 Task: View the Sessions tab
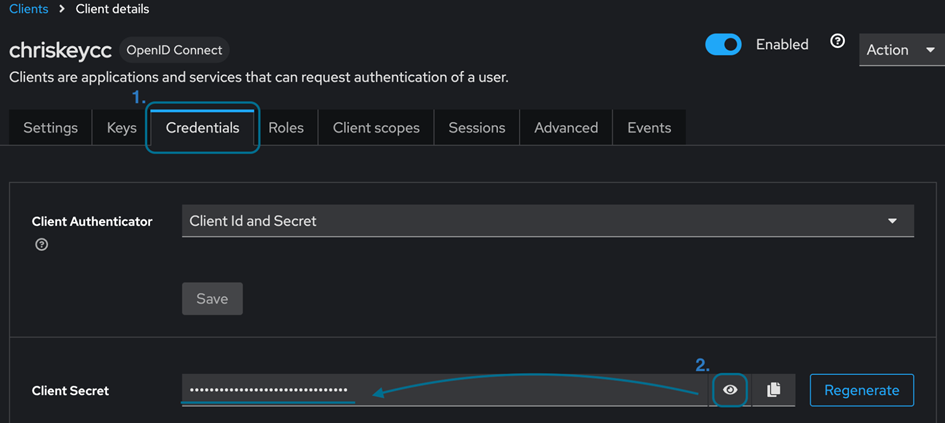(x=477, y=128)
